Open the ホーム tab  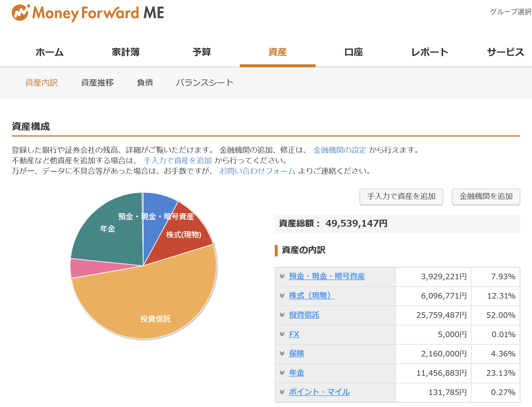(49, 52)
